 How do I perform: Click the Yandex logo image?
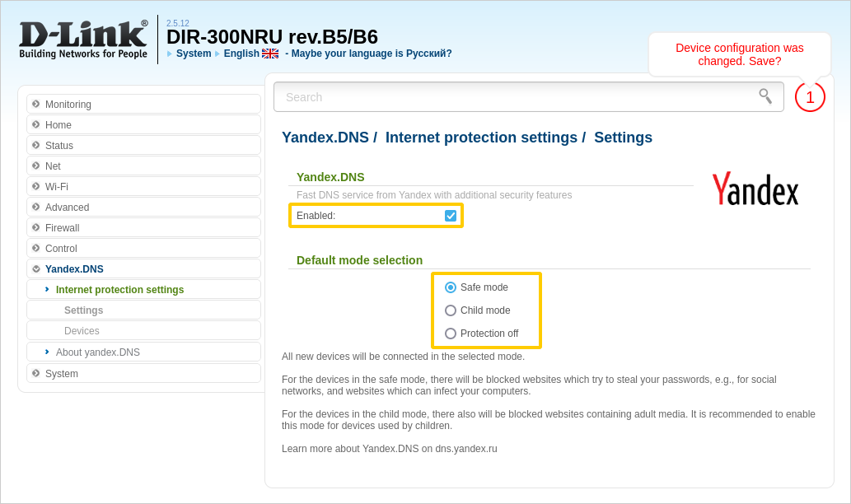(755, 189)
